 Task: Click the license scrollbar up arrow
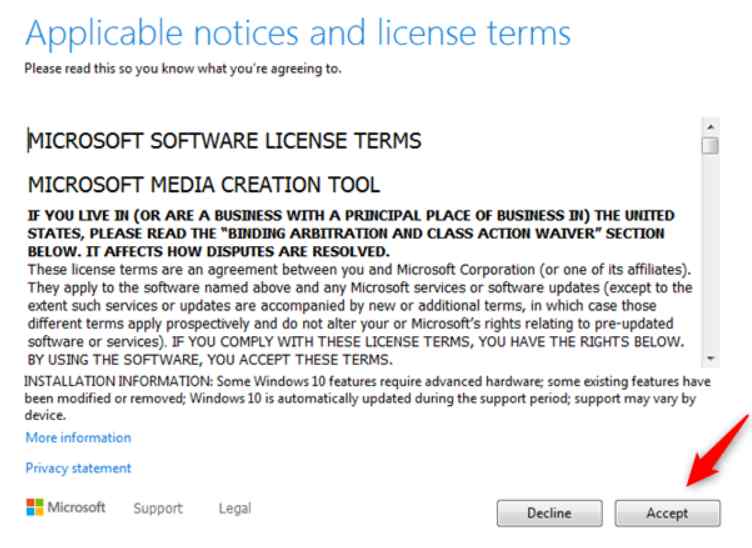(x=711, y=127)
